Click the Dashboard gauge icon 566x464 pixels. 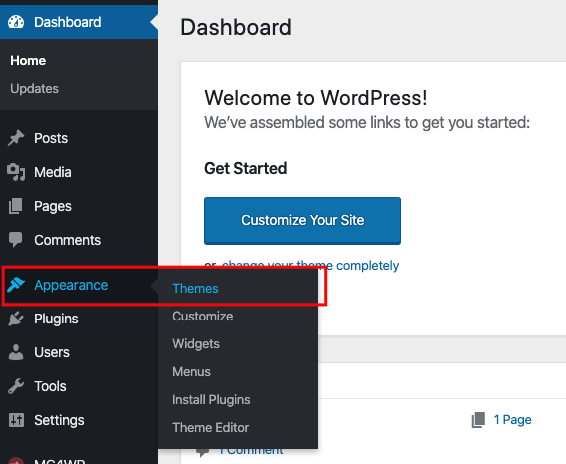pos(16,22)
